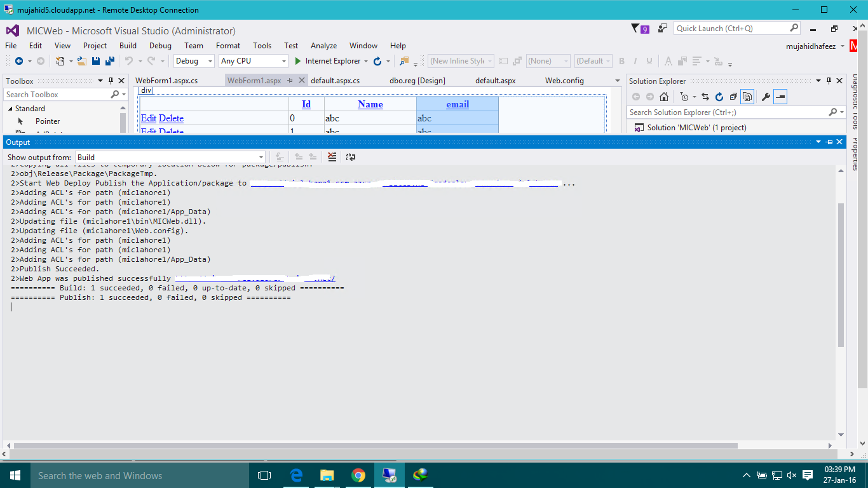
Task: Click the Refresh browser icon in toolbar
Action: [x=377, y=61]
